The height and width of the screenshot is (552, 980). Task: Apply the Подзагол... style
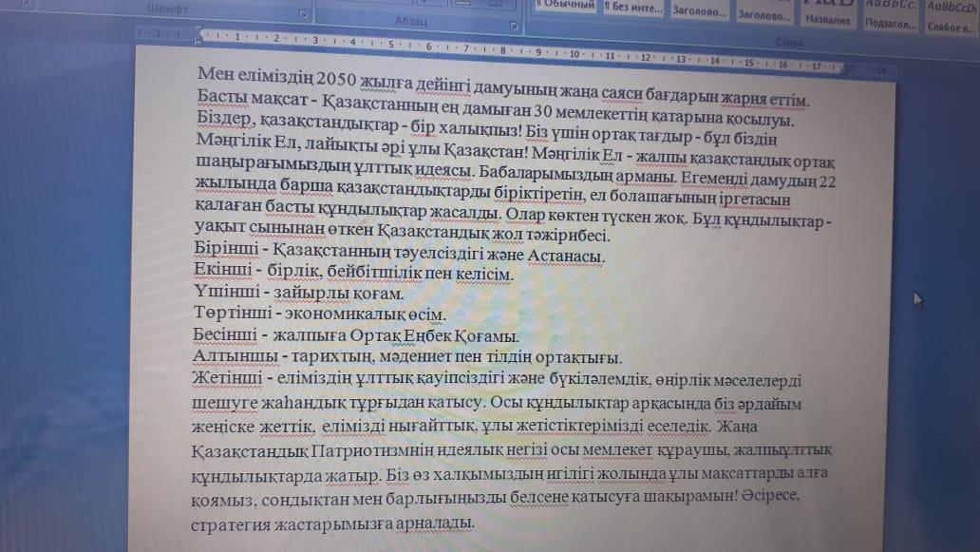pos(890,17)
